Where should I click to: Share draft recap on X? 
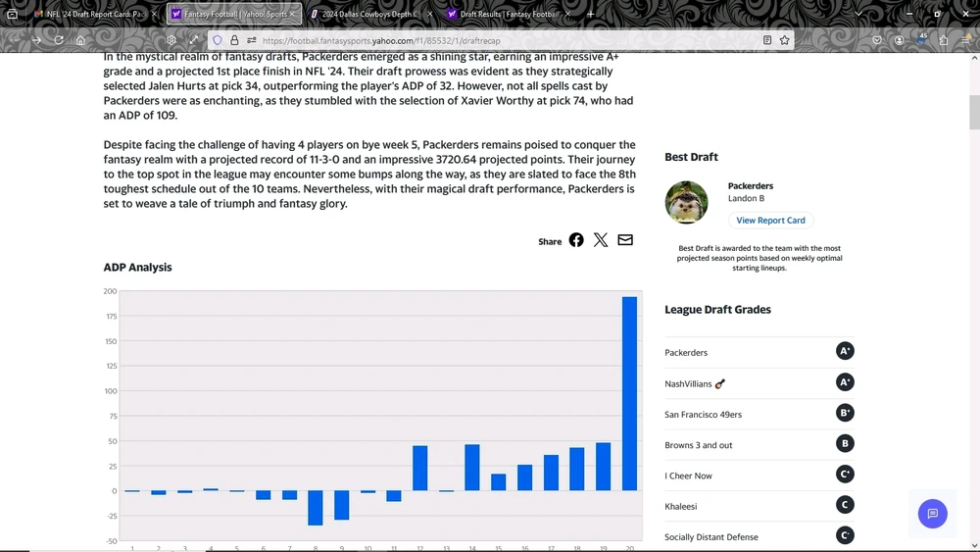click(x=600, y=240)
